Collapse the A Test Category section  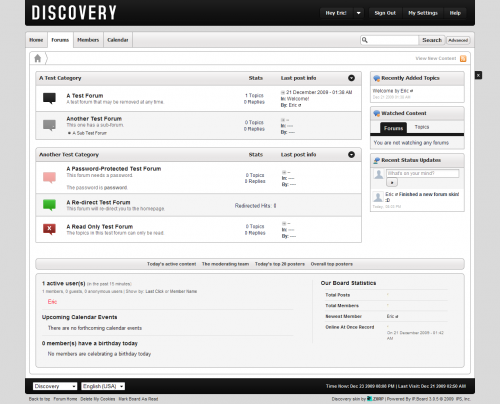(x=351, y=78)
